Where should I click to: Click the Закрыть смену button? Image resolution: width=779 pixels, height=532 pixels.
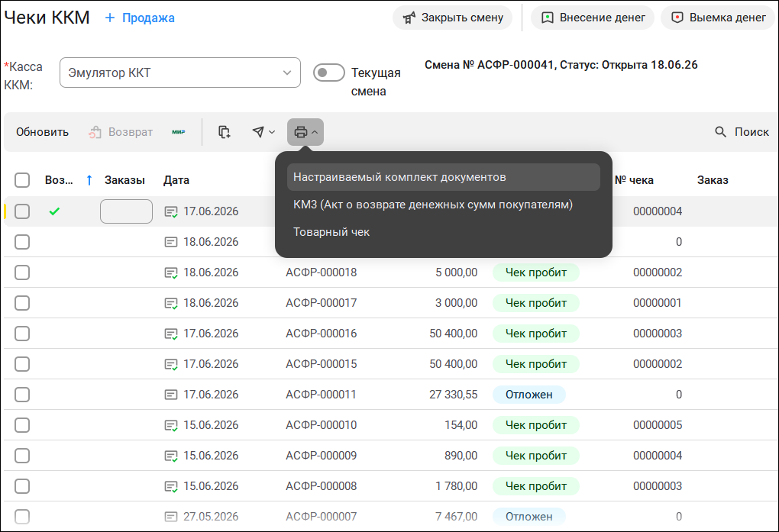pos(452,18)
